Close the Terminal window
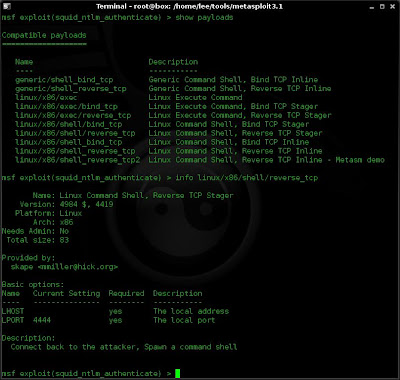400x380 pixels. pos(392,6)
